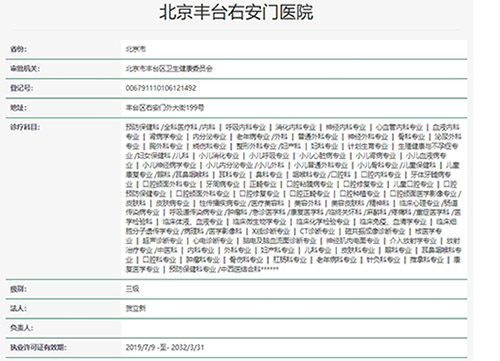Select the 执业许可证有效期 field label
Image resolution: width=500 pixels, height=361 pixels.
38,347
